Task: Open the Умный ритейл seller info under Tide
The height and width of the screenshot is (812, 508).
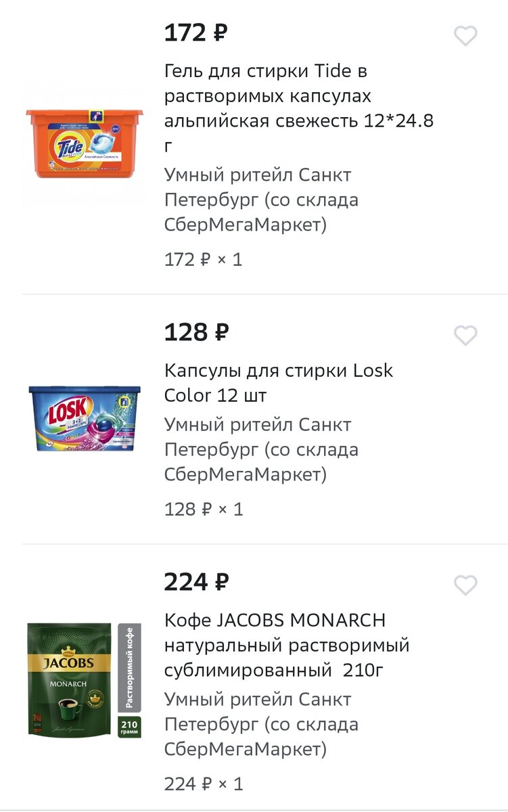Action: [x=262, y=200]
